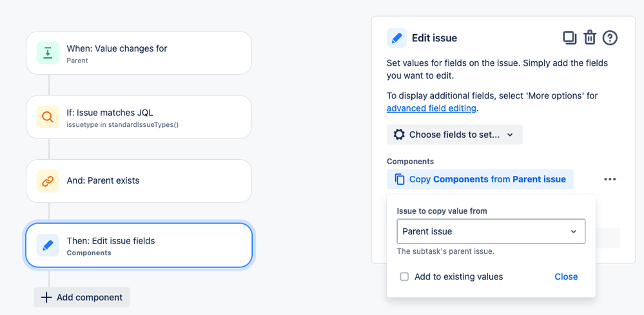Screen dimensions: 644x315
Task: Select When: Value changes for step
Action: point(139,53)
